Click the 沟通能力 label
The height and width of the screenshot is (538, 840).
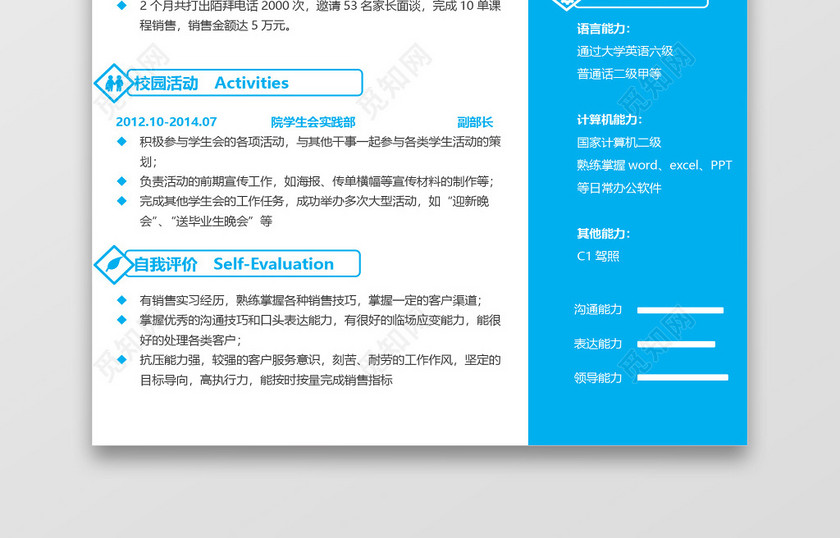pos(598,310)
